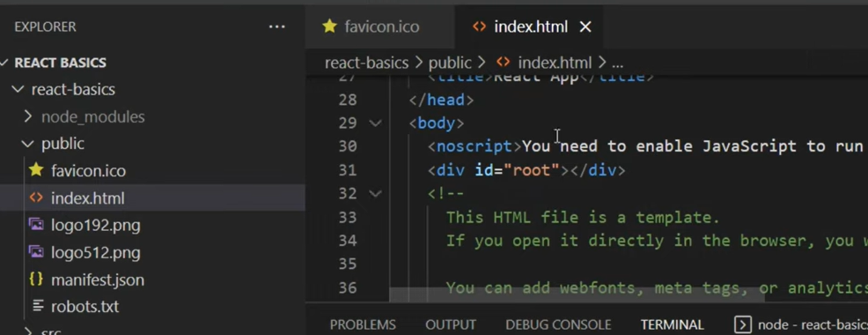Open Explorer more actions ellipsis menu
The height and width of the screenshot is (335, 868).
(x=276, y=26)
